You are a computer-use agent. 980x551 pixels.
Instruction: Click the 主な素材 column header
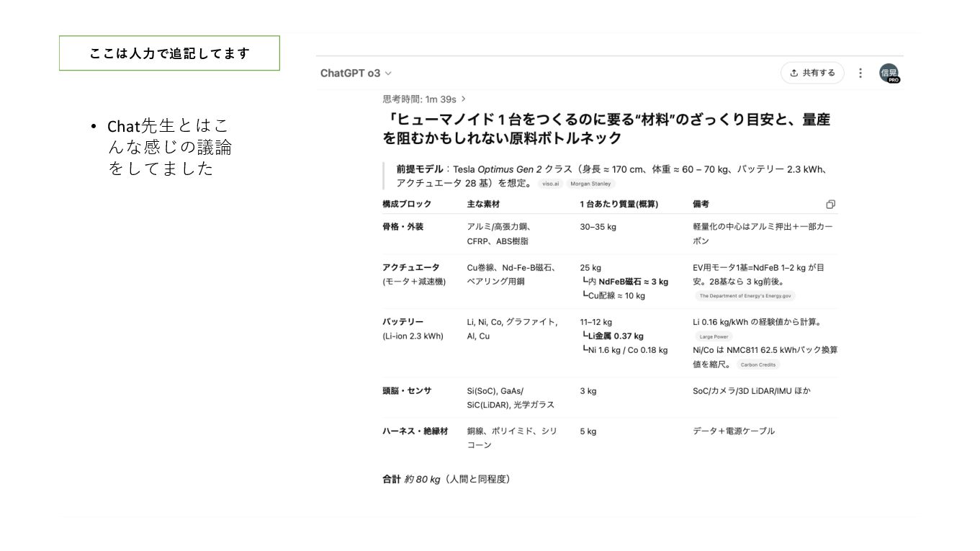(x=483, y=205)
